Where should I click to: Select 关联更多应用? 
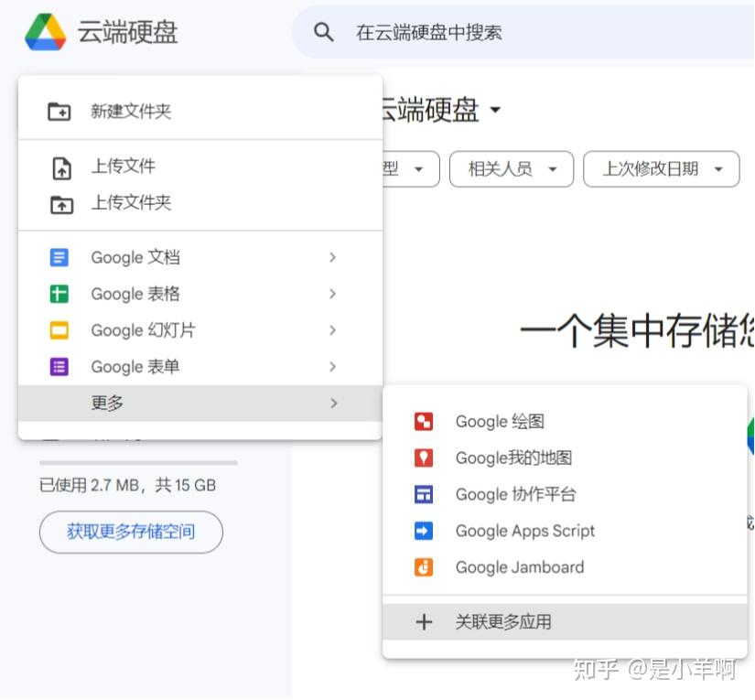[x=504, y=621]
